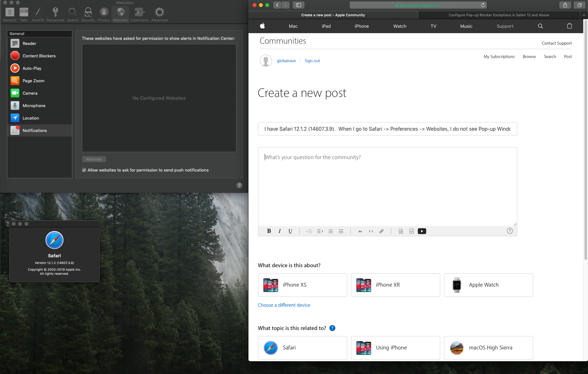588x374 pixels.
Task: Click the Remove button
Action: [94, 159]
